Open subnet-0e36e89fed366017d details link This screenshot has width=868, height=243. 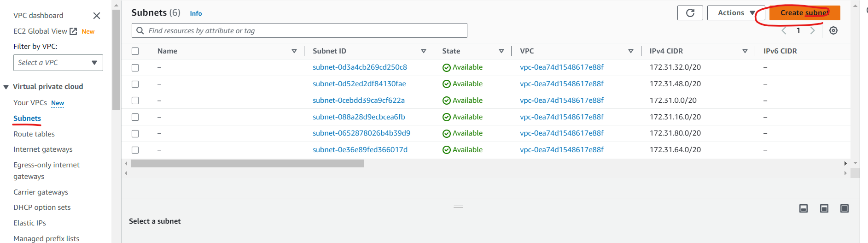click(360, 150)
